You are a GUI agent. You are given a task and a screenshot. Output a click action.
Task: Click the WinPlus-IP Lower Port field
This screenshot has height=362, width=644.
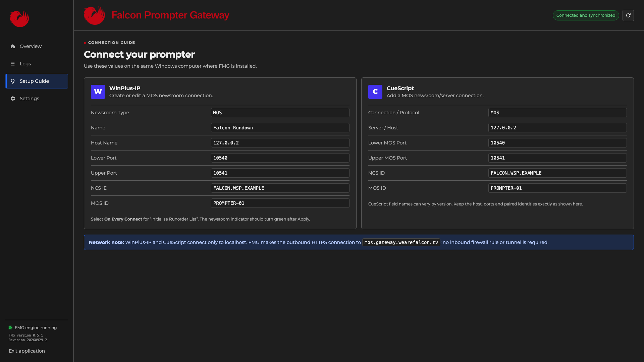click(280, 158)
